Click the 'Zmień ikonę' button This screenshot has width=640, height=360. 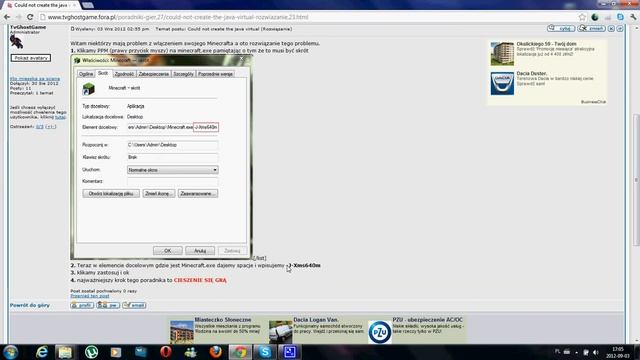click(x=159, y=193)
